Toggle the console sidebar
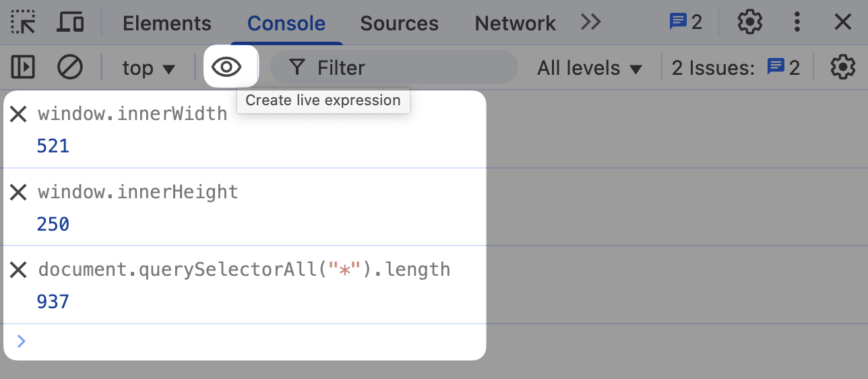The width and height of the screenshot is (868, 379). tap(24, 67)
